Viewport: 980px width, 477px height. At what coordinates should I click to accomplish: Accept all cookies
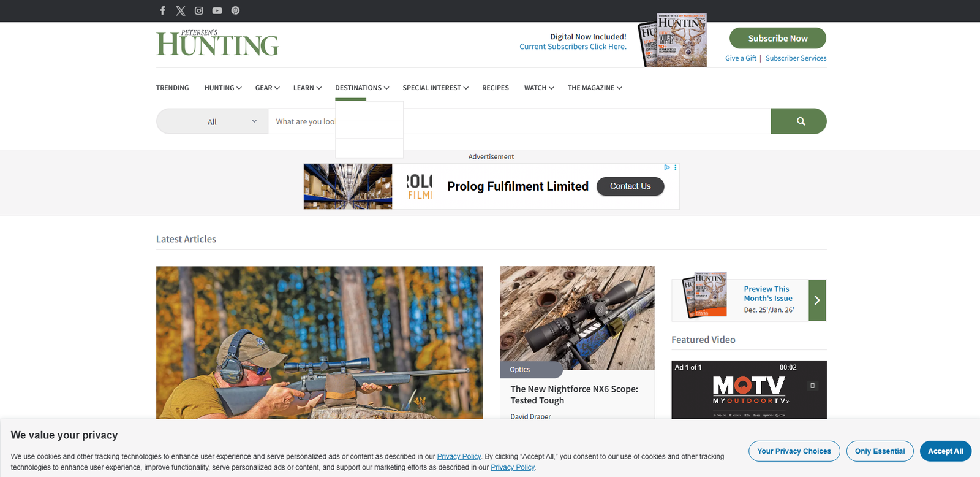(x=945, y=451)
